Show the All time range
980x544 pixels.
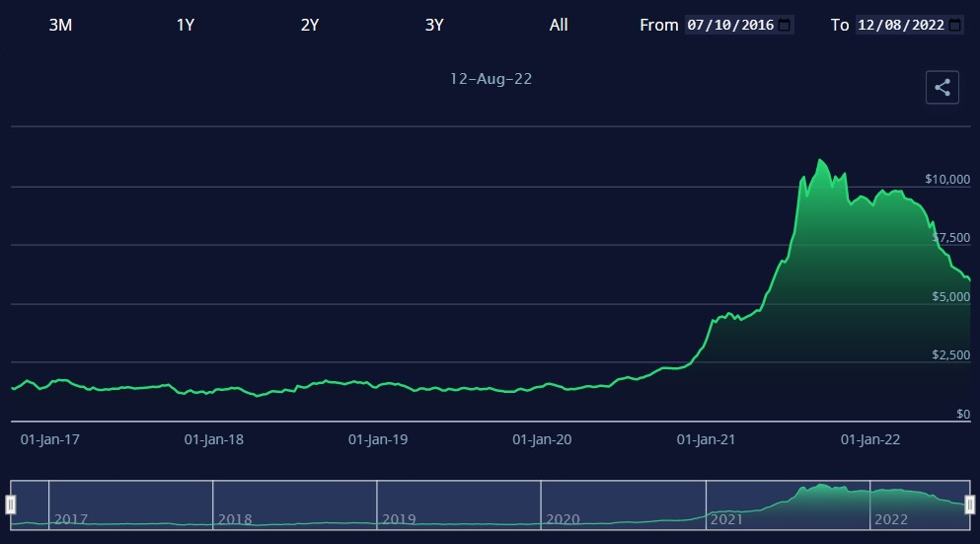[x=559, y=25]
